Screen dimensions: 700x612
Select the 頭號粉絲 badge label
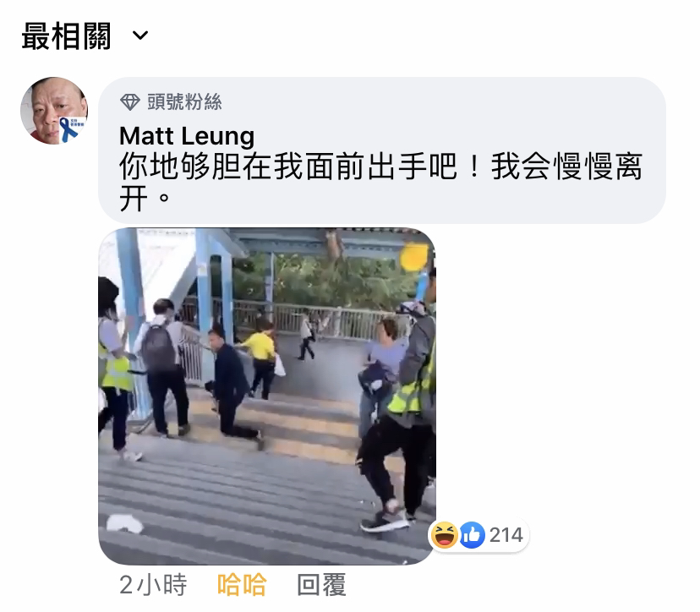click(x=184, y=102)
